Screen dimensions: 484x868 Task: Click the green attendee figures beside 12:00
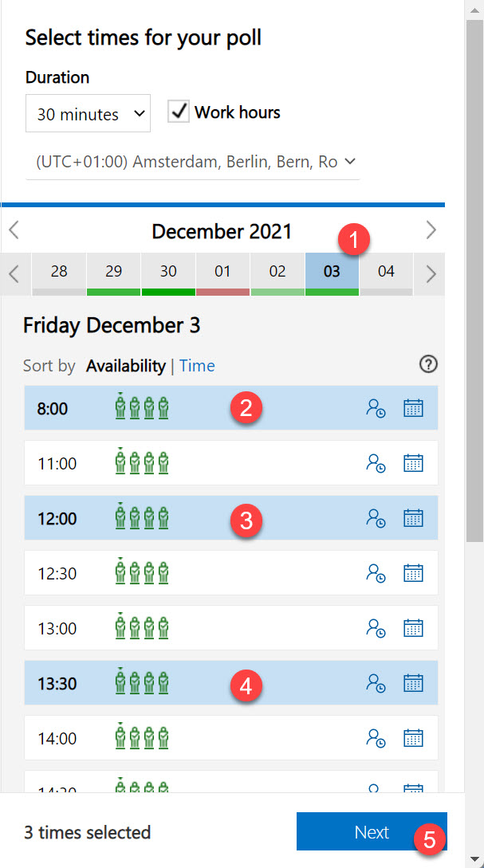tap(141, 516)
